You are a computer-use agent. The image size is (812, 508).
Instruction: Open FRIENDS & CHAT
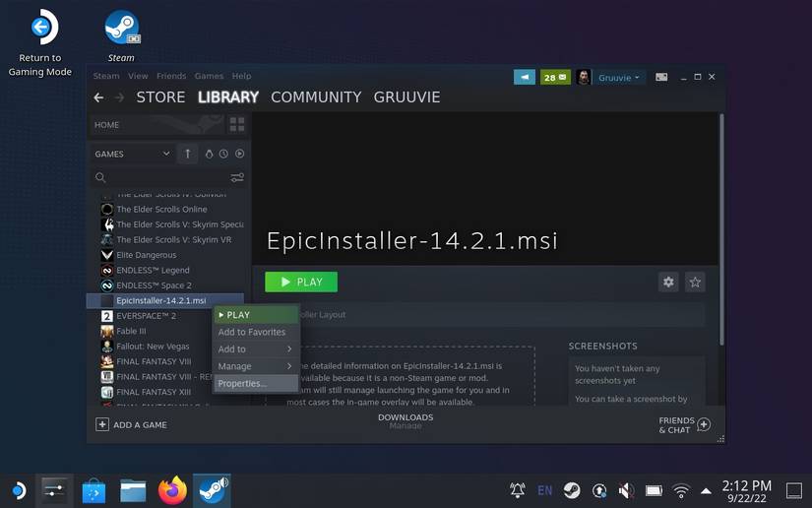coord(684,425)
